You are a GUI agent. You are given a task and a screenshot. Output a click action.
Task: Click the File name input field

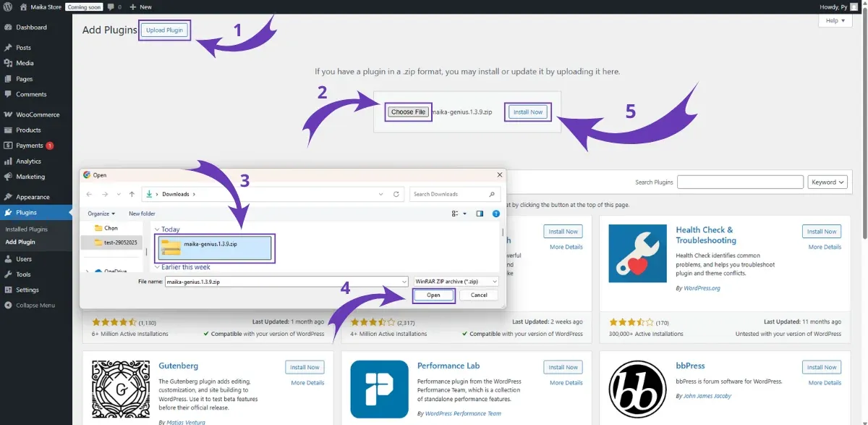pyautogui.click(x=286, y=281)
